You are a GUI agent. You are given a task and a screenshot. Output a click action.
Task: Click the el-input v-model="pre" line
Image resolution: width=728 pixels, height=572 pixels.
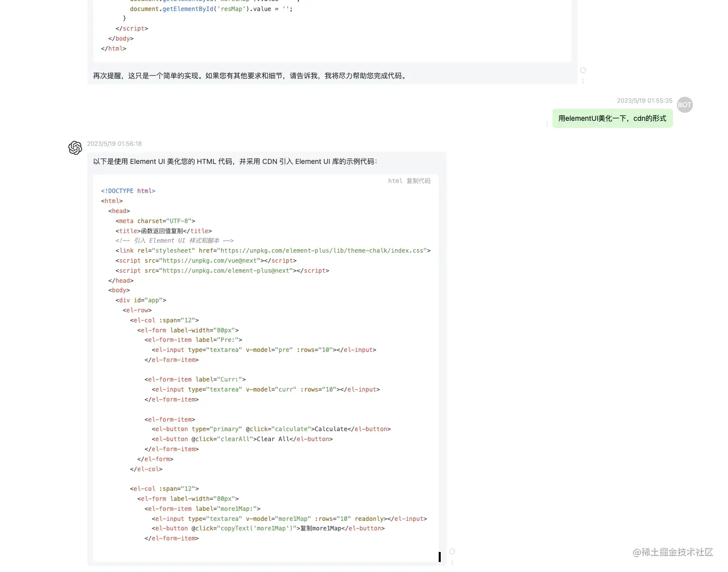point(264,350)
